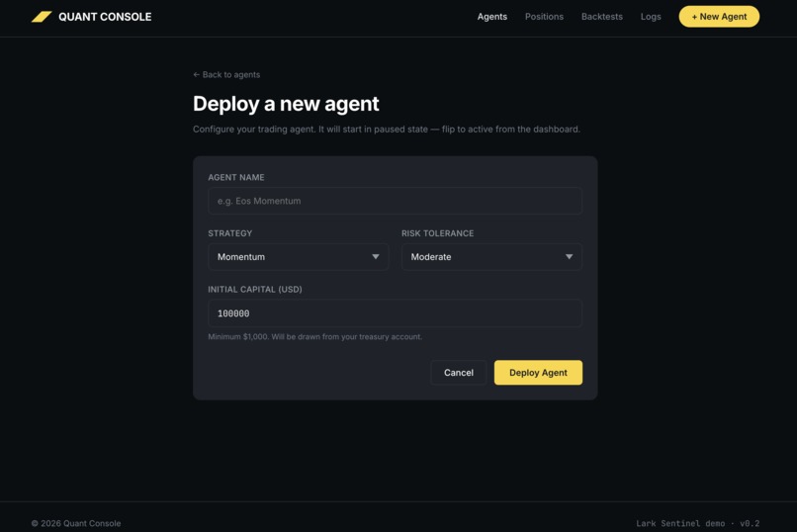Click the 'Lark Sentinel demo · v0.2' footer text
The width and height of the screenshot is (797, 532).
(x=697, y=523)
